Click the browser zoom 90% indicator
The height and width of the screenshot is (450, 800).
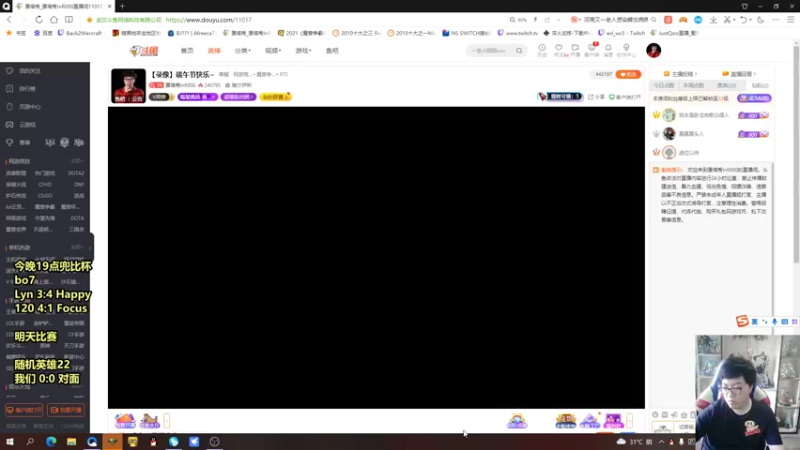pos(518,20)
